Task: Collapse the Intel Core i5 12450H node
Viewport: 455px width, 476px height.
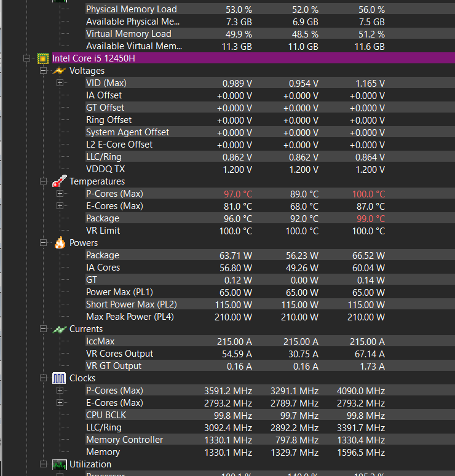Action: [x=26, y=58]
